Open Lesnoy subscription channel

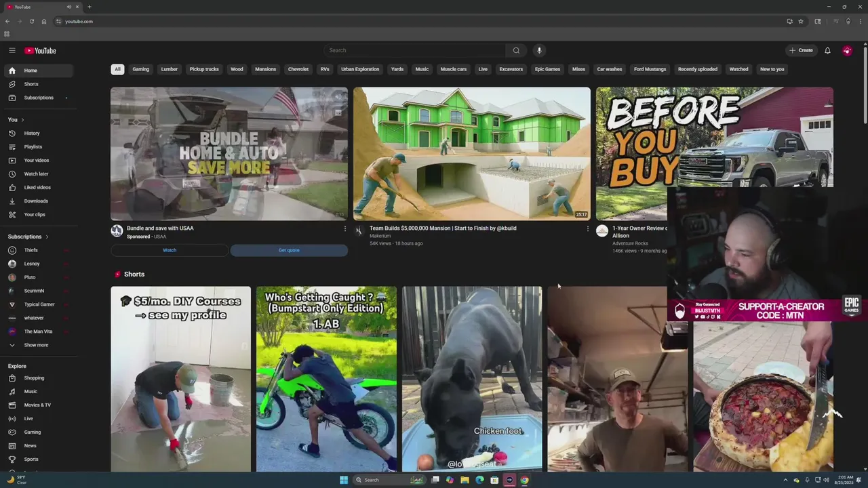click(x=38, y=264)
